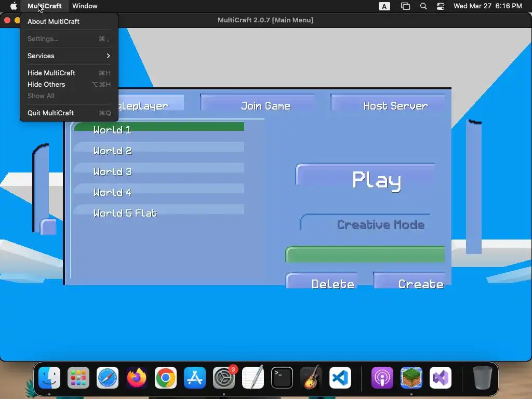Switch to the Join Game tab
Screen dimensions: 532x399
258,103
